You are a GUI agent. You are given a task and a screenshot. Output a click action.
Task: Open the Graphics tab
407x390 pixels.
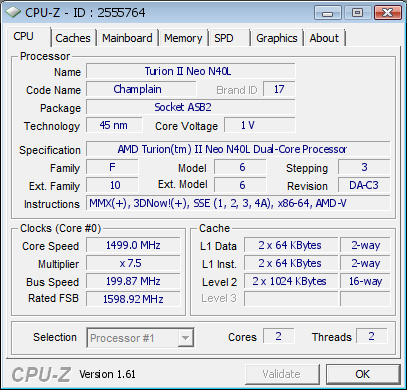click(x=277, y=38)
